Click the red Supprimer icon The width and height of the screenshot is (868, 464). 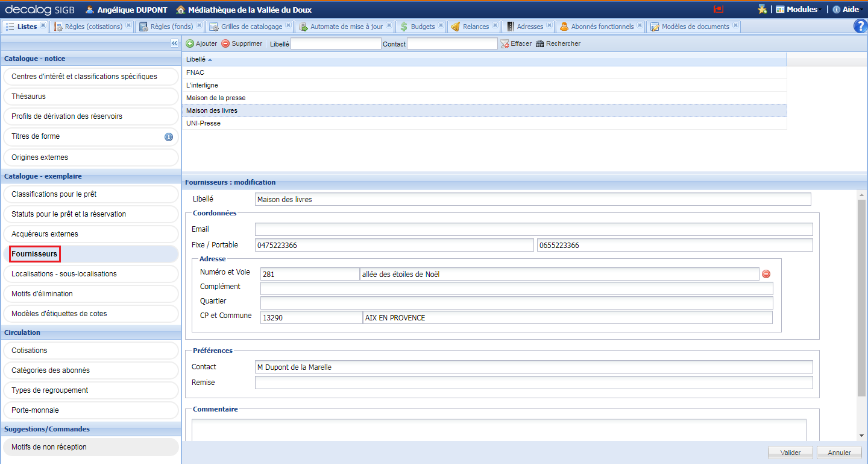click(225, 43)
